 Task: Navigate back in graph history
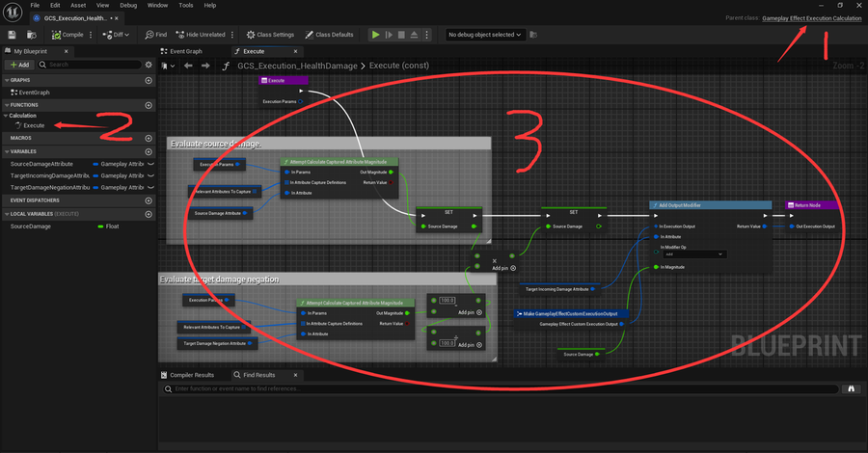(x=188, y=66)
